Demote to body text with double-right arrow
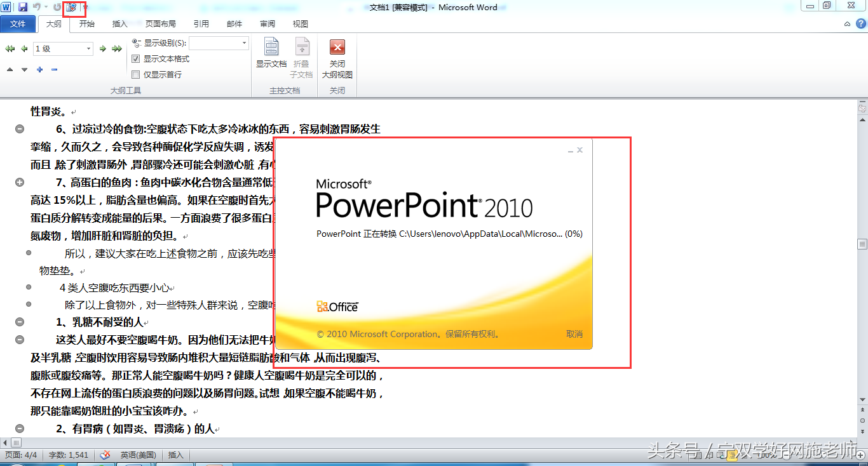The height and width of the screenshot is (466, 868). [117, 48]
